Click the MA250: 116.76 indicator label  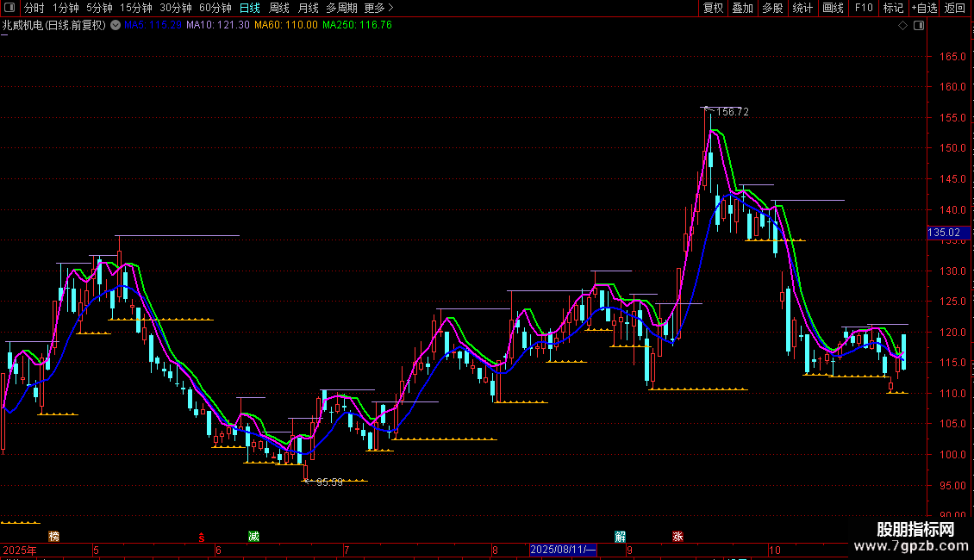click(357, 26)
